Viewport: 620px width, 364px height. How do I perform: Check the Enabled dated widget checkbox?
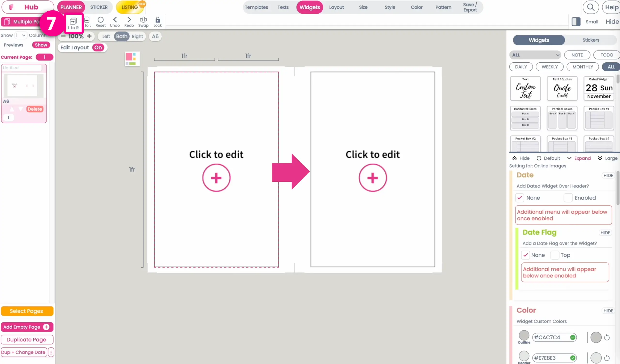click(x=568, y=198)
